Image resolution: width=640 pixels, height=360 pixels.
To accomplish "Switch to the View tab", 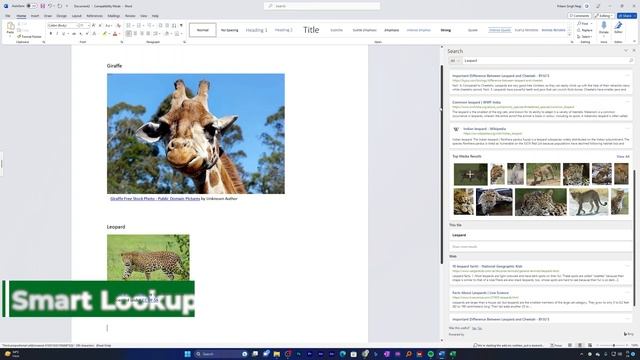I will [x=144, y=16].
